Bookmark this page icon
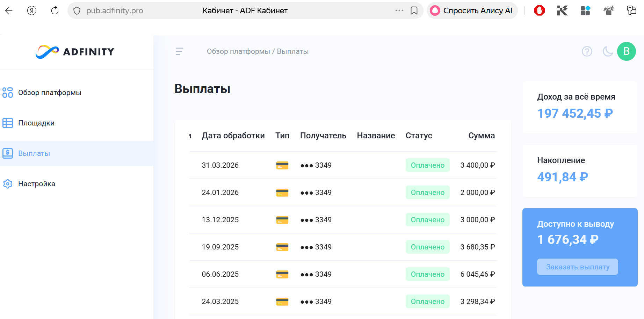The width and height of the screenshot is (644, 319). (x=414, y=10)
